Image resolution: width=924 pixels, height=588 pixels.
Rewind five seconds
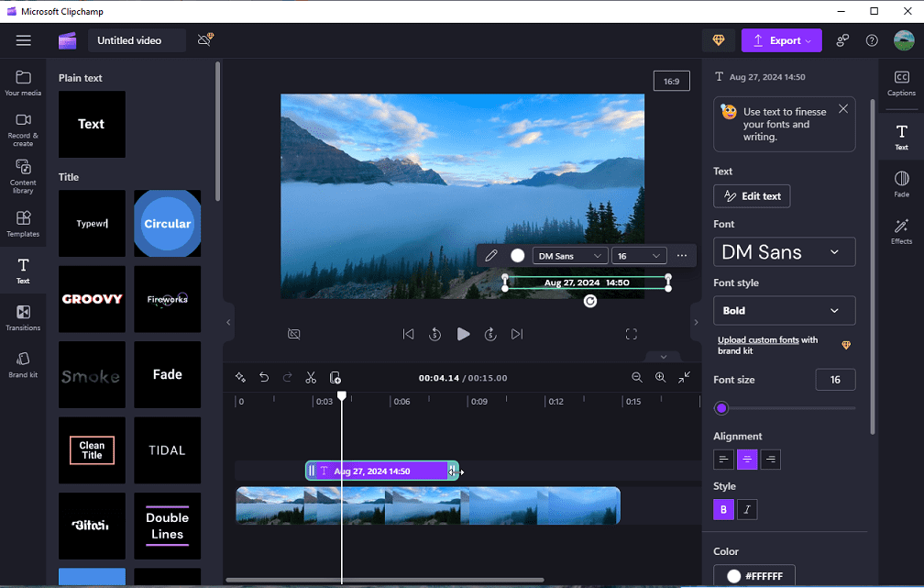(x=434, y=335)
